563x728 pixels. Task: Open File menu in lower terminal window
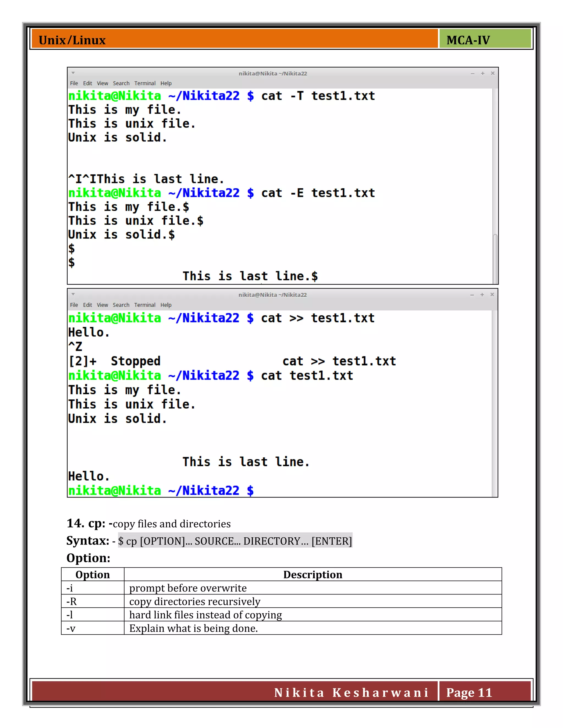click(74, 305)
